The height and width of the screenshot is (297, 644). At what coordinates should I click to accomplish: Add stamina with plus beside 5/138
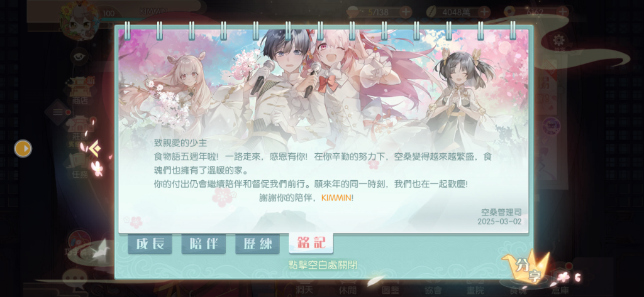(406, 13)
